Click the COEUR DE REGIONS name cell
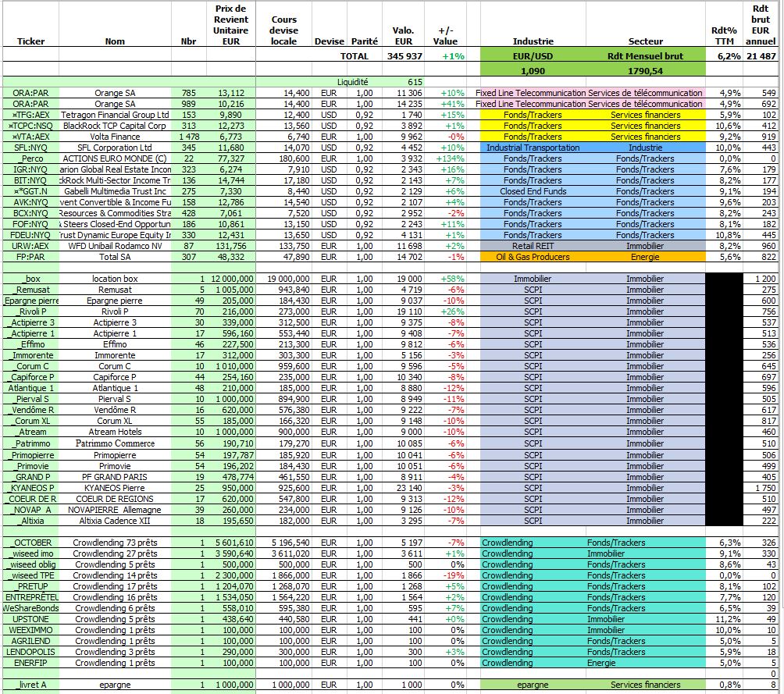784x694 pixels. pyautogui.click(x=115, y=499)
